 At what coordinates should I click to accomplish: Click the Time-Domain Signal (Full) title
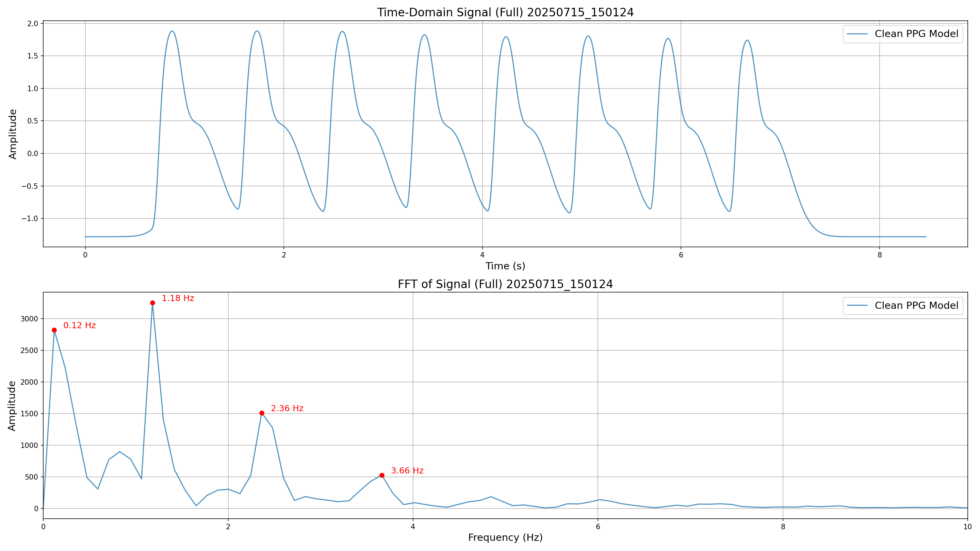point(505,13)
